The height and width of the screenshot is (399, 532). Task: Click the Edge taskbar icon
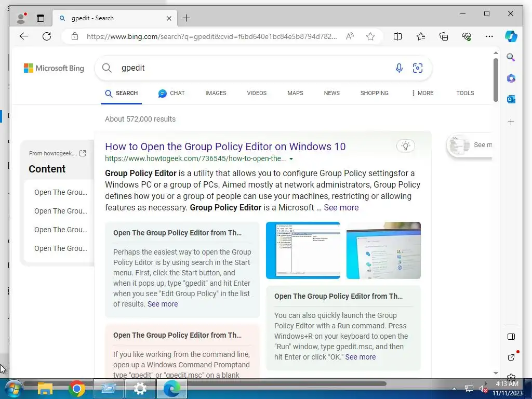pyautogui.click(x=172, y=389)
